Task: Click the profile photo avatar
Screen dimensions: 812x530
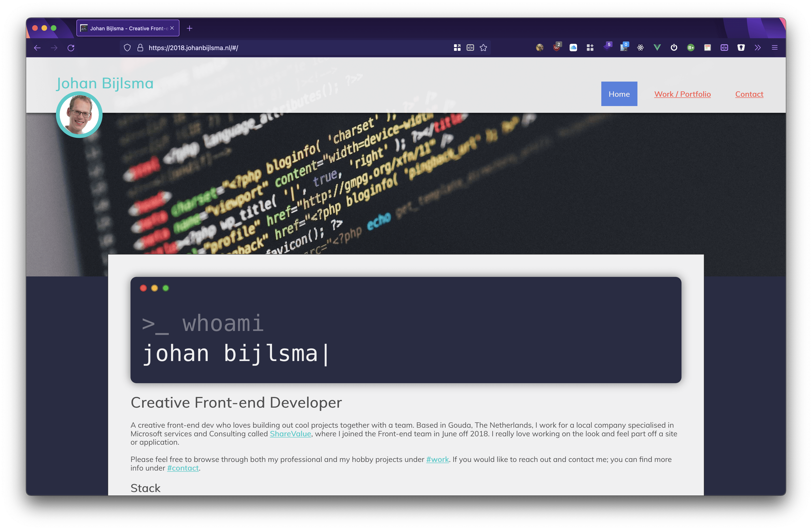Action: point(79,115)
